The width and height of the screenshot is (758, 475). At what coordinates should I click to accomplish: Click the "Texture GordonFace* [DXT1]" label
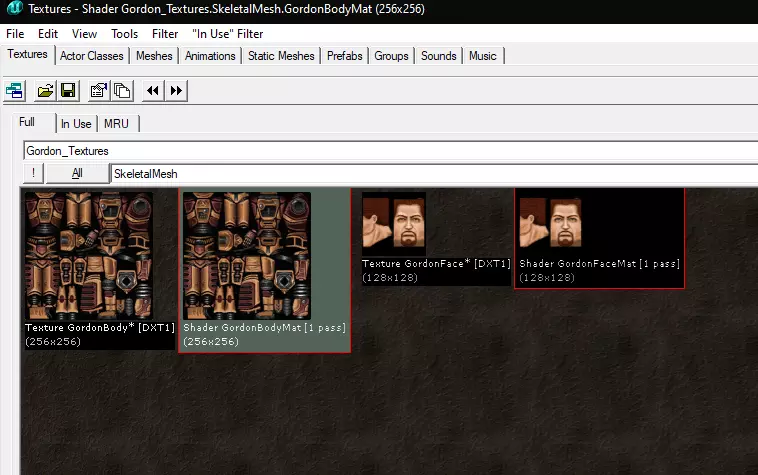(437, 264)
